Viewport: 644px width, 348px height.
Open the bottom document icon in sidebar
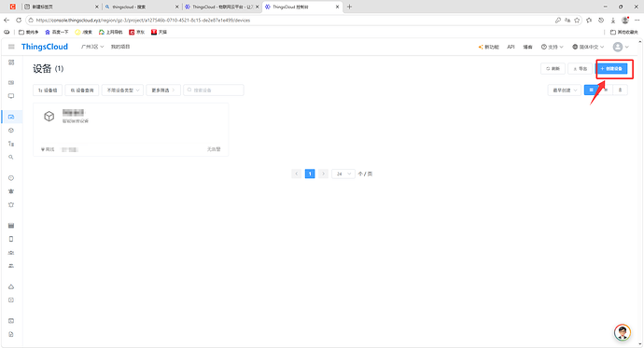pyautogui.click(x=11, y=334)
